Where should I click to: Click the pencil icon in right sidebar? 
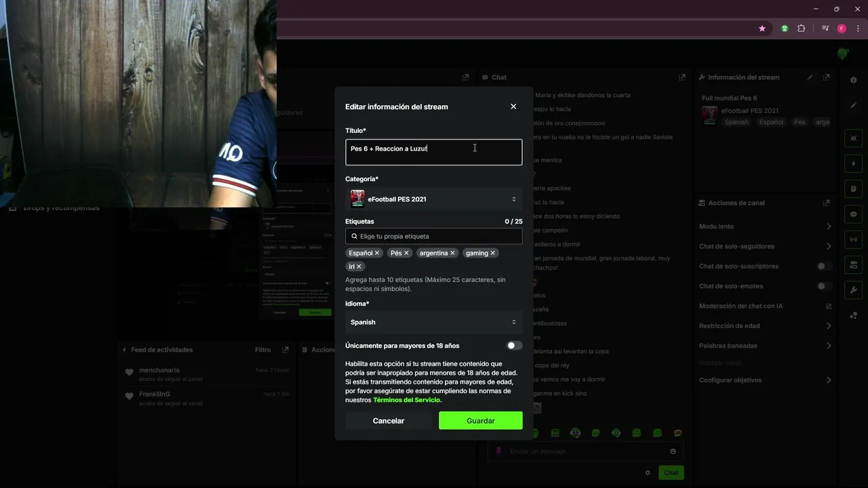point(853,105)
